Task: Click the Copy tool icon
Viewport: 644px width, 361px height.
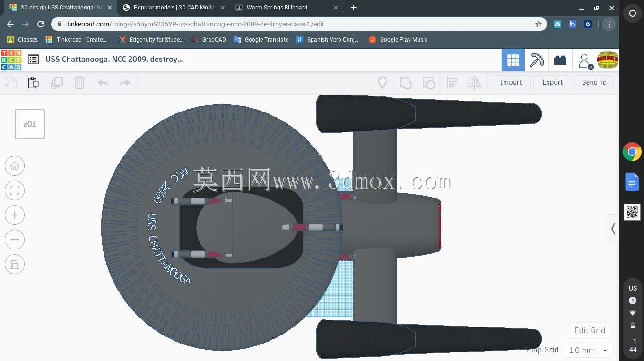Action: coord(11,83)
